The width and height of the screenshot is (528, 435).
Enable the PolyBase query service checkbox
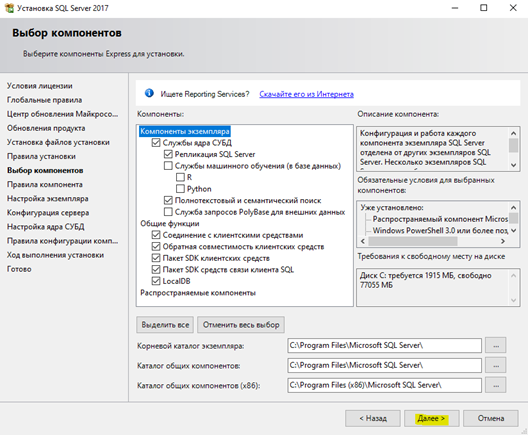pyautogui.click(x=168, y=212)
